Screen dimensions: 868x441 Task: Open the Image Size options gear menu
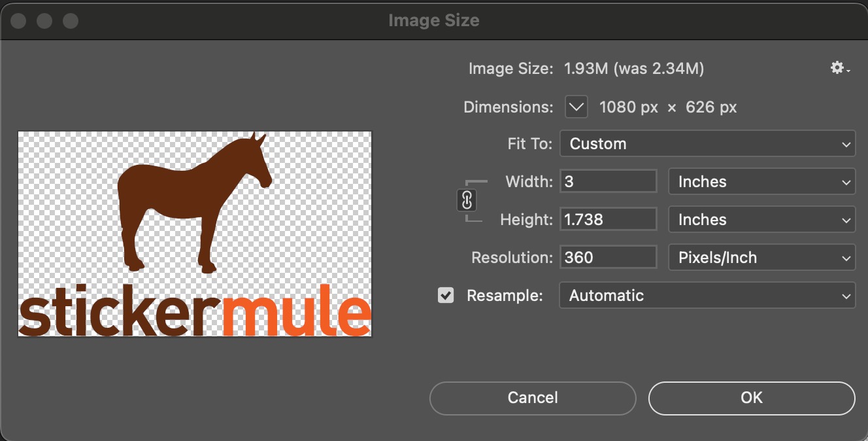[837, 68]
